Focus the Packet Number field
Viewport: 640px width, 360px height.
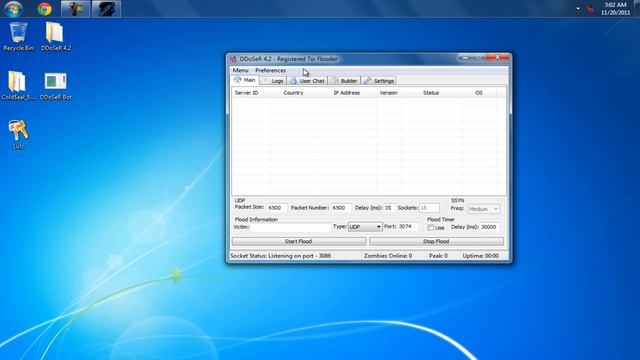click(x=341, y=208)
